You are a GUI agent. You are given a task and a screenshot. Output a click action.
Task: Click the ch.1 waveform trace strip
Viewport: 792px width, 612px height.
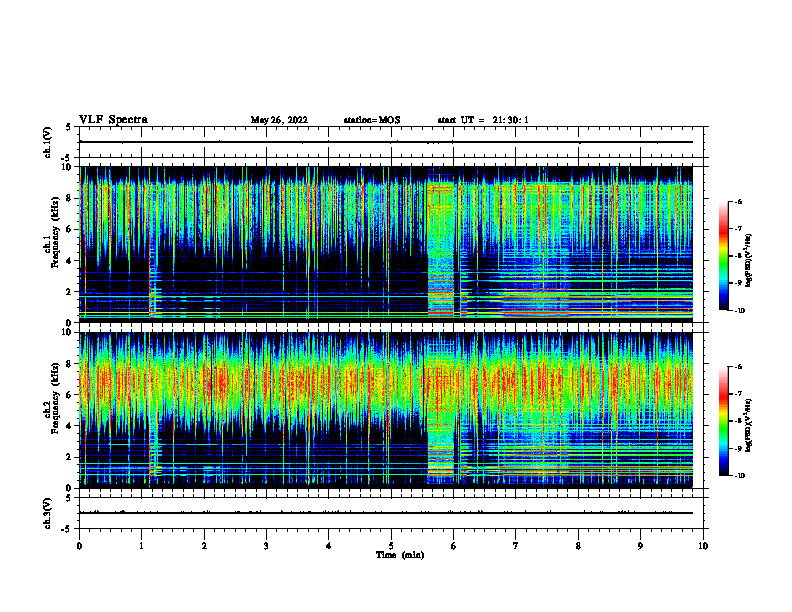point(386,142)
